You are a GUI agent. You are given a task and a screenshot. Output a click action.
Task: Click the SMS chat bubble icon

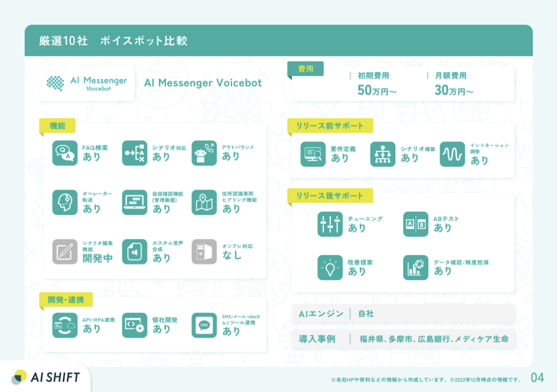(x=204, y=325)
